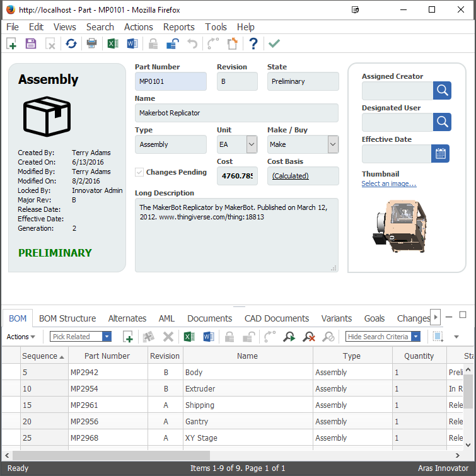This screenshot has width=476, height=476.
Task: Switch to the Variants tab
Action: click(x=337, y=318)
